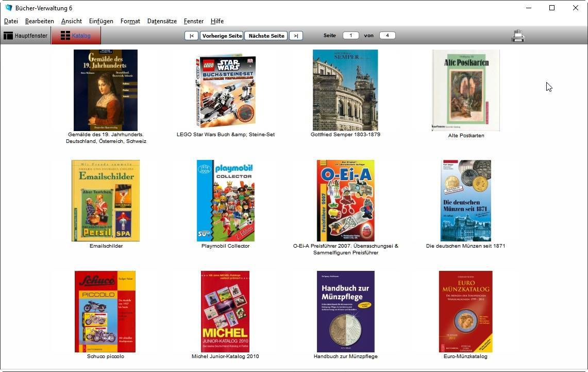Jump to first page button

point(191,36)
